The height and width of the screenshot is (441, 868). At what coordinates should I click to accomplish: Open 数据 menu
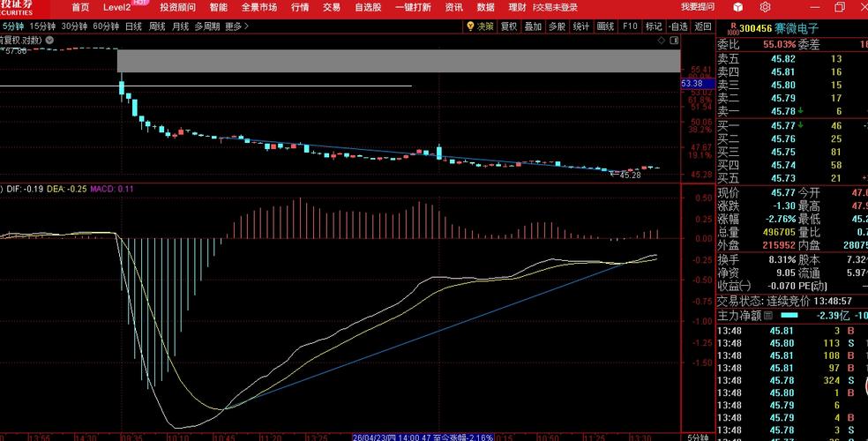click(485, 7)
